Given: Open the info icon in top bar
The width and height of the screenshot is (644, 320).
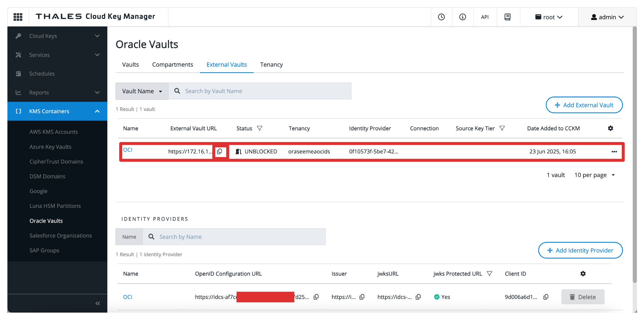Looking at the screenshot, I should tap(462, 17).
